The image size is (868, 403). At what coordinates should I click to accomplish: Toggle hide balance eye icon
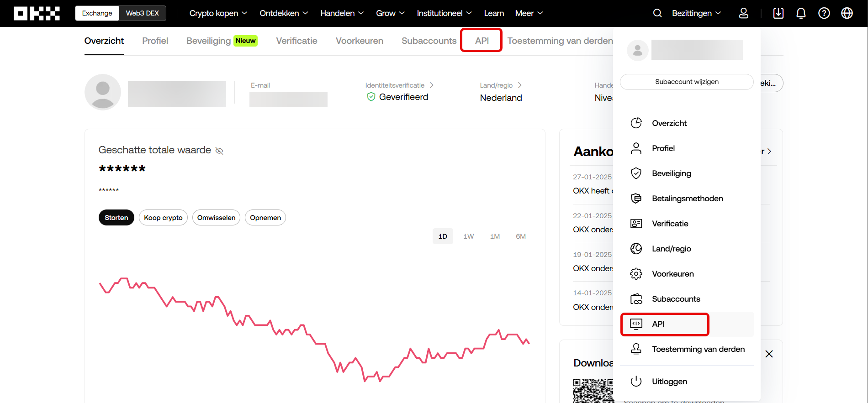pyautogui.click(x=219, y=151)
